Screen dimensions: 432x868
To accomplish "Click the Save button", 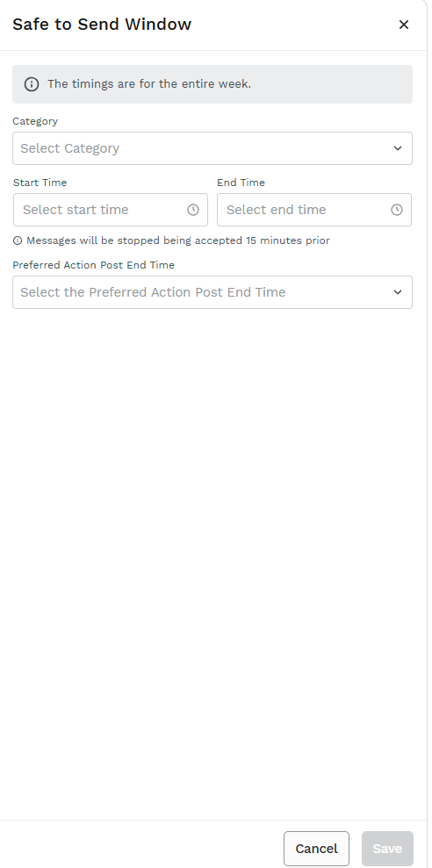I will (x=388, y=849).
